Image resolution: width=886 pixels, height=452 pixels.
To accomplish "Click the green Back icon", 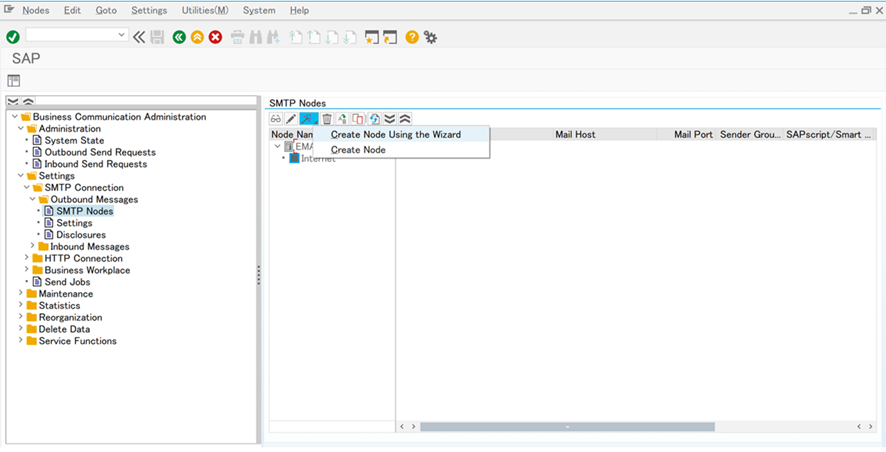I will tap(179, 37).
